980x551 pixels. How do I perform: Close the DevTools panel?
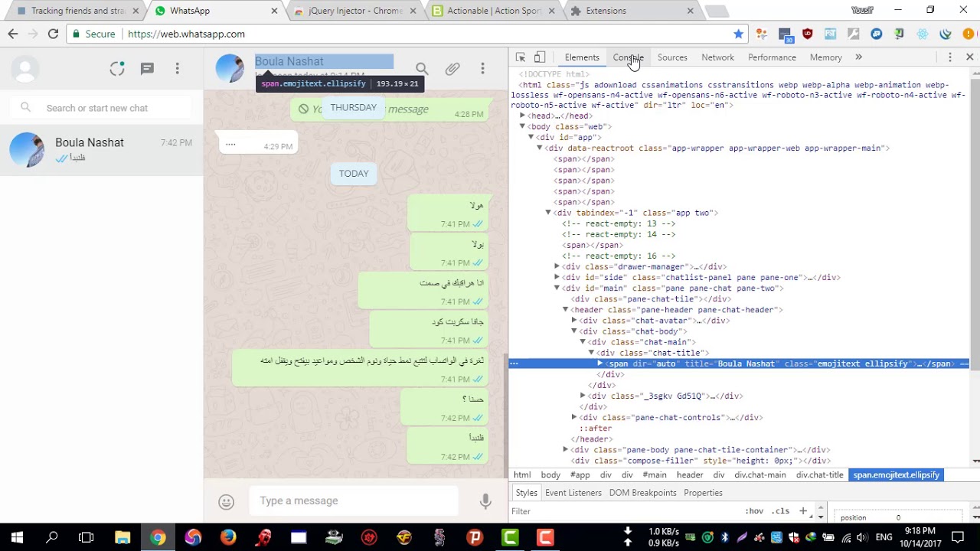tap(969, 57)
